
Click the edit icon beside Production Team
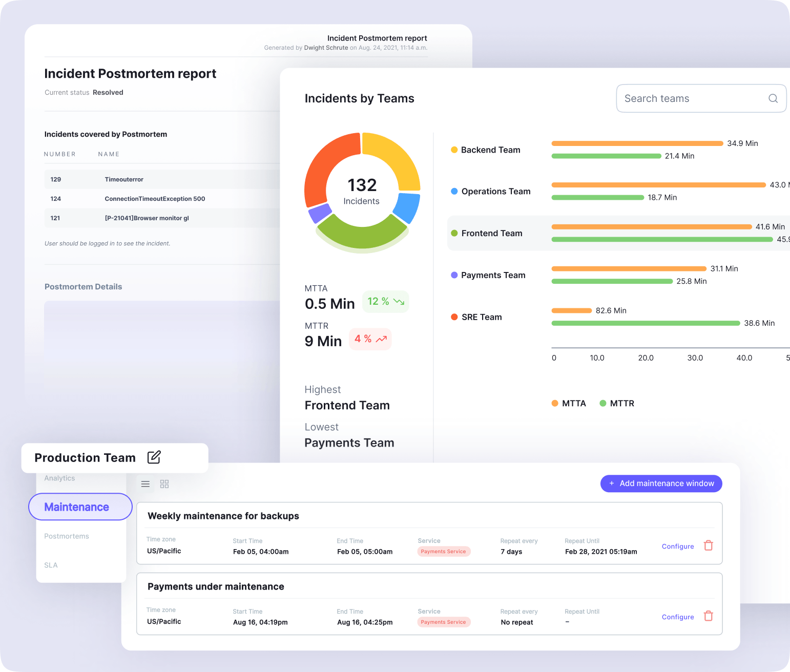click(154, 457)
